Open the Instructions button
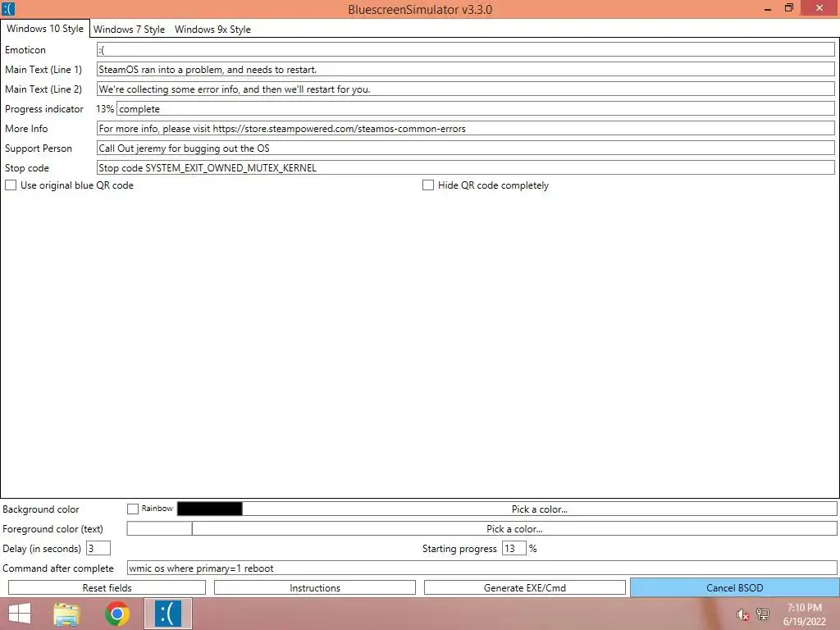 (315, 587)
